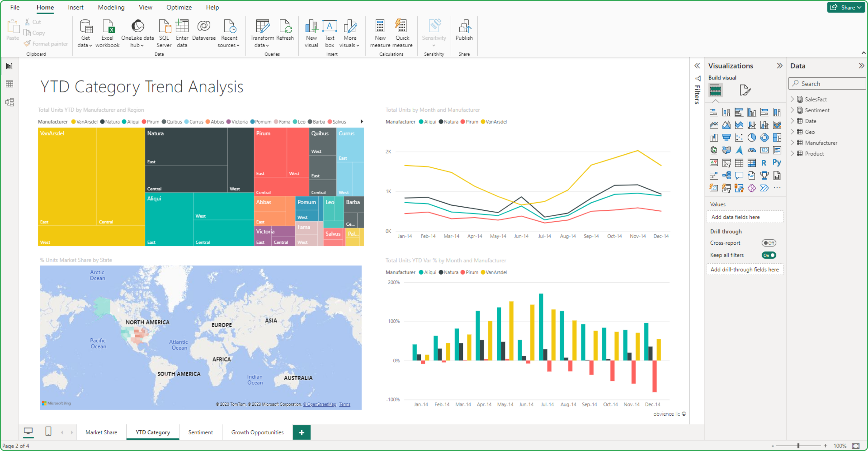Select the Waterfall chart visual
The width and height of the screenshot is (868, 451).
(x=713, y=137)
